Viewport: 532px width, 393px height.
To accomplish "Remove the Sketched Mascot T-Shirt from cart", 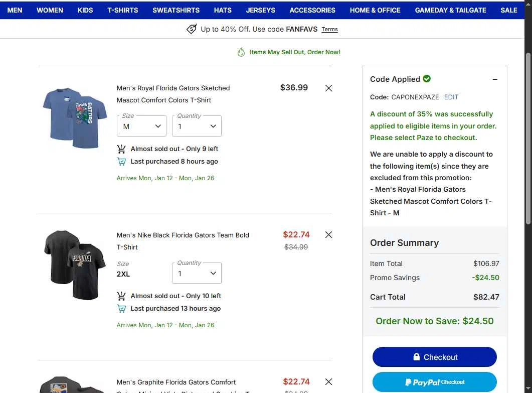I will 328,88.
